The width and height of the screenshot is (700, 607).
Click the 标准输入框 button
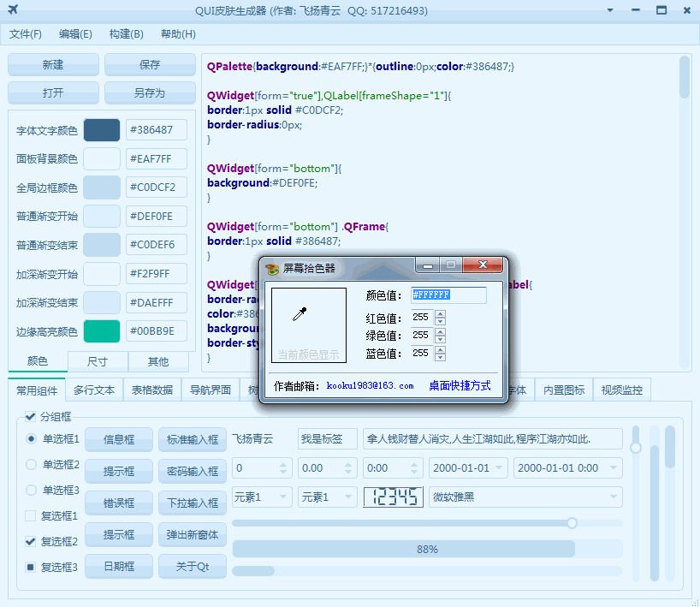tap(193, 439)
